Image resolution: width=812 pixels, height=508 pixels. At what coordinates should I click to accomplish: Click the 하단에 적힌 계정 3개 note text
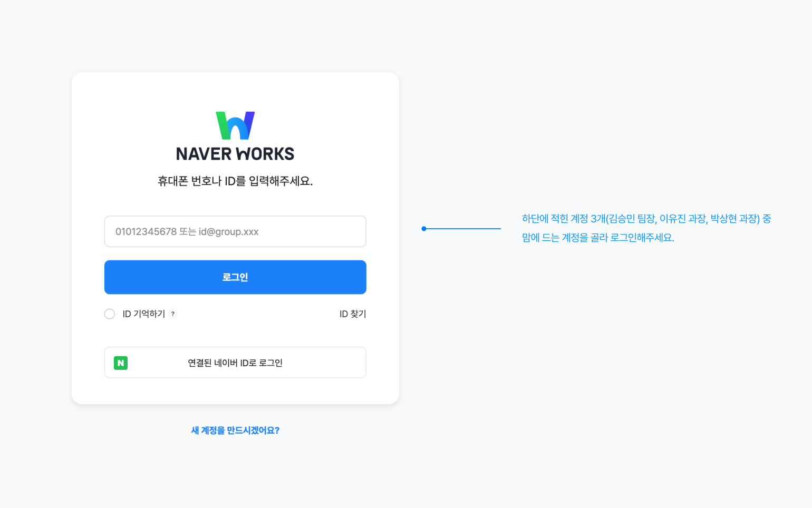[x=563, y=219]
